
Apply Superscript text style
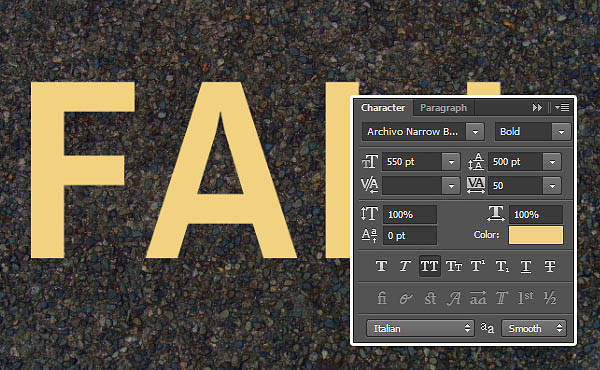478,266
